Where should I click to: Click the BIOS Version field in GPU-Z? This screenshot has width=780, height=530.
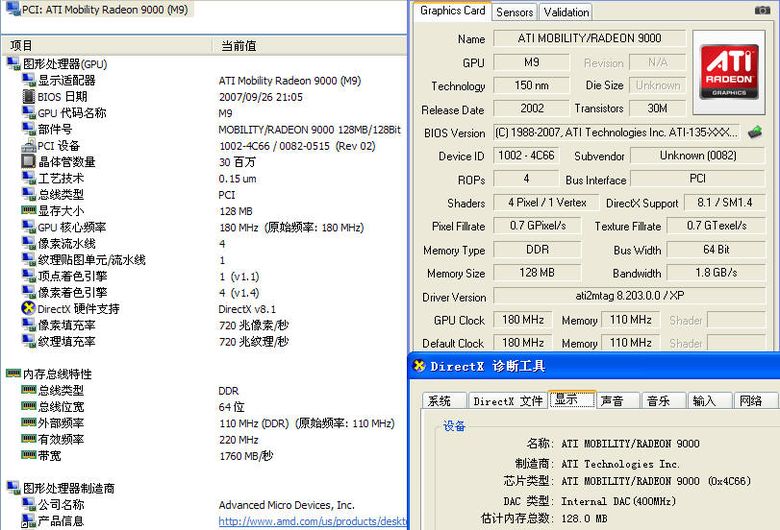click(x=616, y=132)
